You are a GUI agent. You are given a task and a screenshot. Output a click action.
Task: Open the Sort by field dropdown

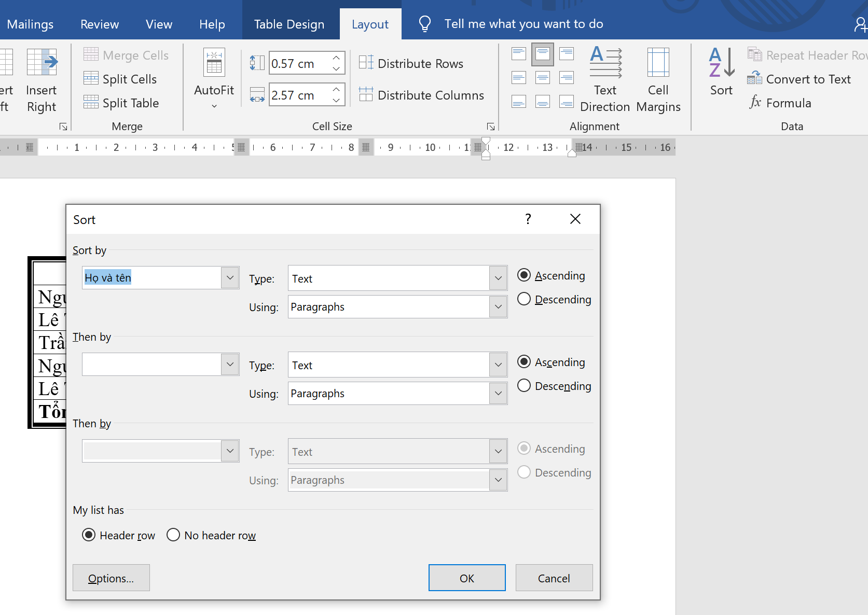(230, 278)
